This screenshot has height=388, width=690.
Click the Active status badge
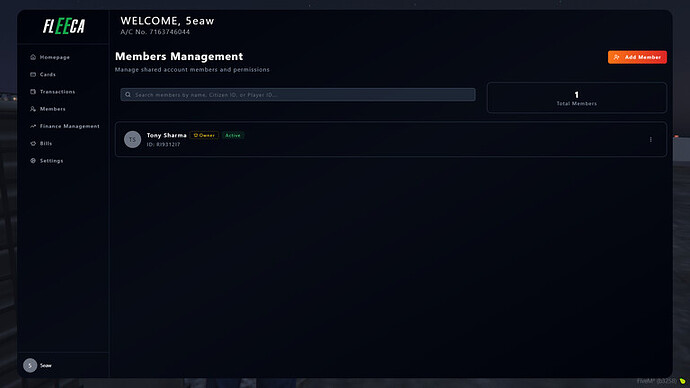click(233, 135)
